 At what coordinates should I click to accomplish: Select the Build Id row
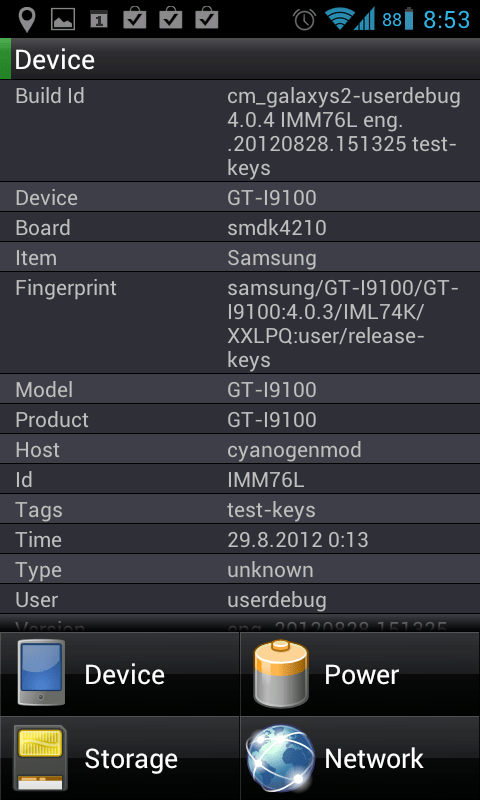tap(240, 131)
